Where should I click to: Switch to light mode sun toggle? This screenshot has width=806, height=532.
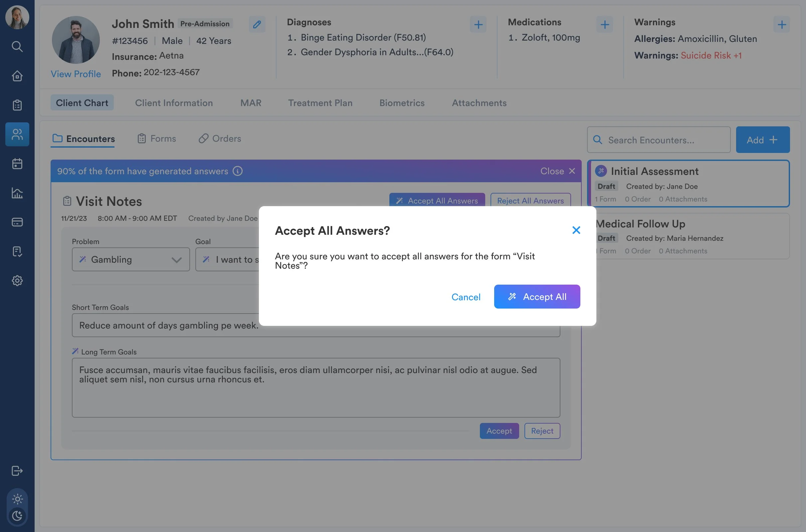click(x=17, y=499)
